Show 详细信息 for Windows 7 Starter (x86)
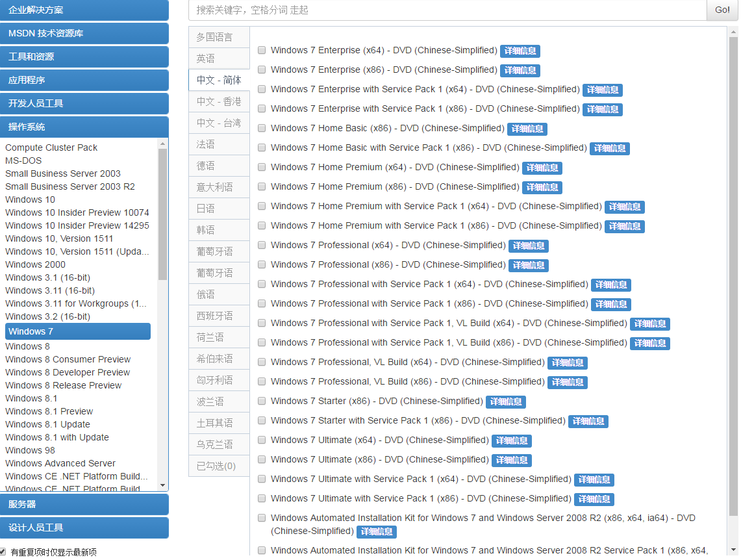The image size is (741, 560). [506, 401]
